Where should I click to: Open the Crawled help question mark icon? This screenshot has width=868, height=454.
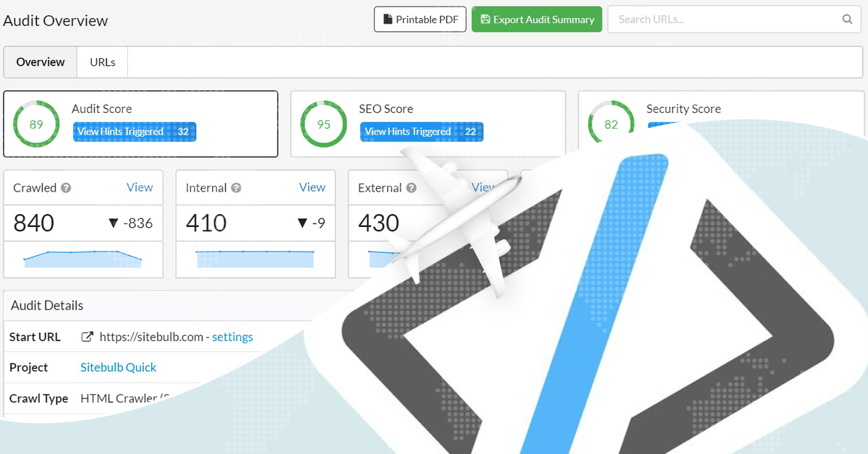click(x=66, y=187)
